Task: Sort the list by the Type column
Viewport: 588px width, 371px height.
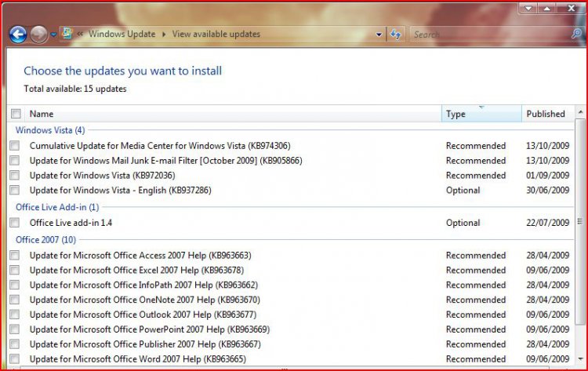Action: [x=481, y=114]
